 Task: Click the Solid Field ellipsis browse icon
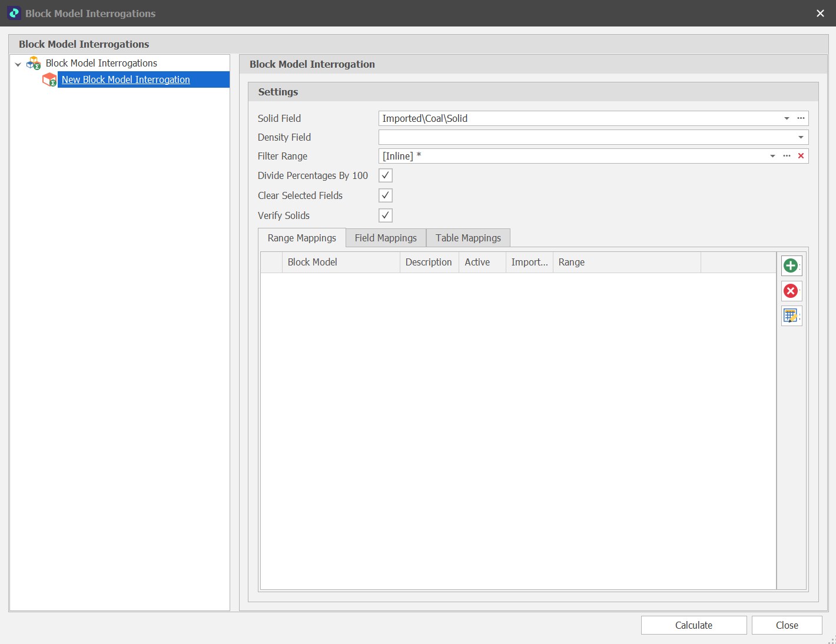click(801, 118)
